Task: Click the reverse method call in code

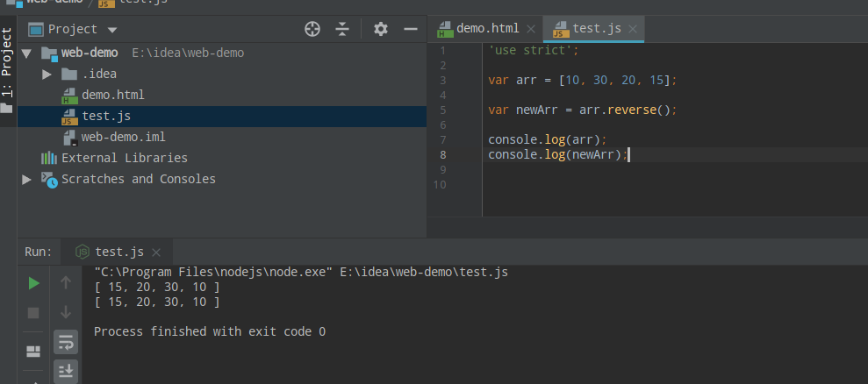Action: (x=632, y=110)
